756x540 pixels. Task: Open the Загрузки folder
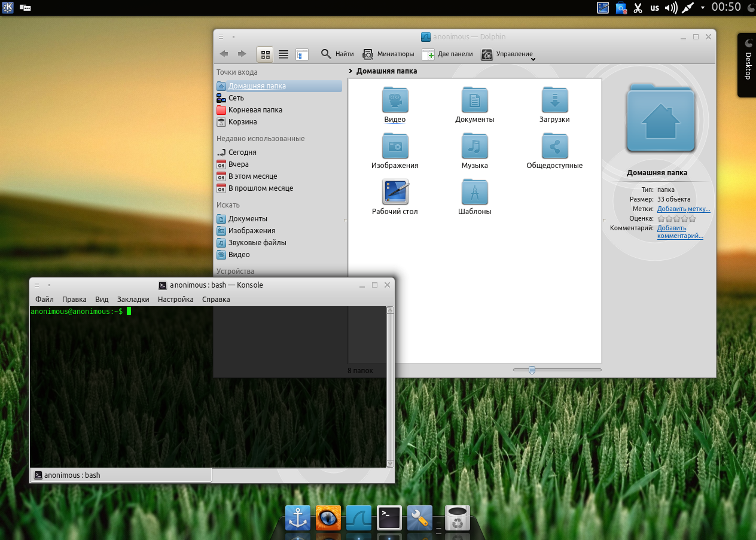coord(554,100)
